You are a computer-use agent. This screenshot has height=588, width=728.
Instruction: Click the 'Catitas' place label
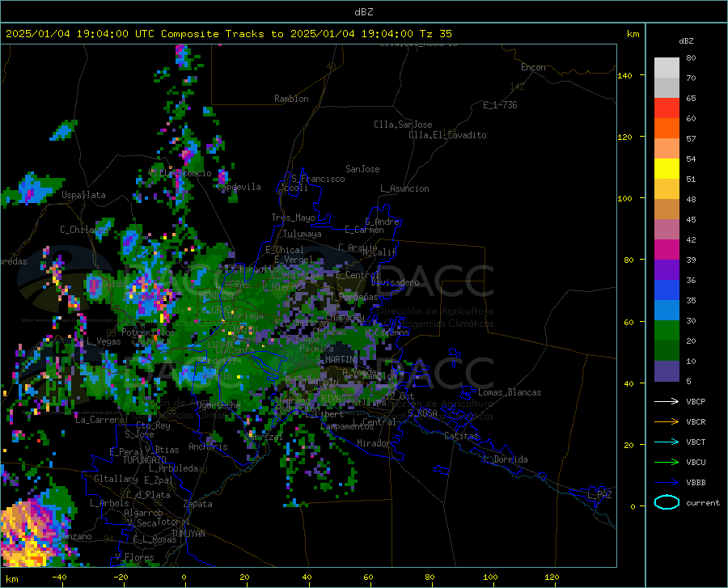point(461,436)
